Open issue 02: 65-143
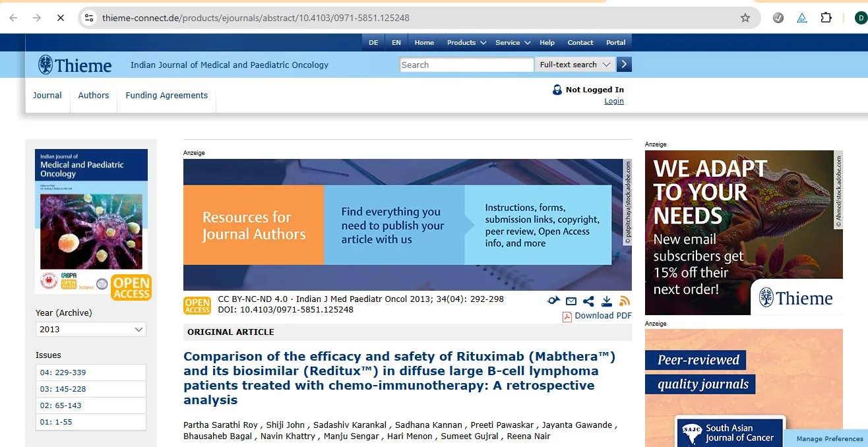 (91, 405)
